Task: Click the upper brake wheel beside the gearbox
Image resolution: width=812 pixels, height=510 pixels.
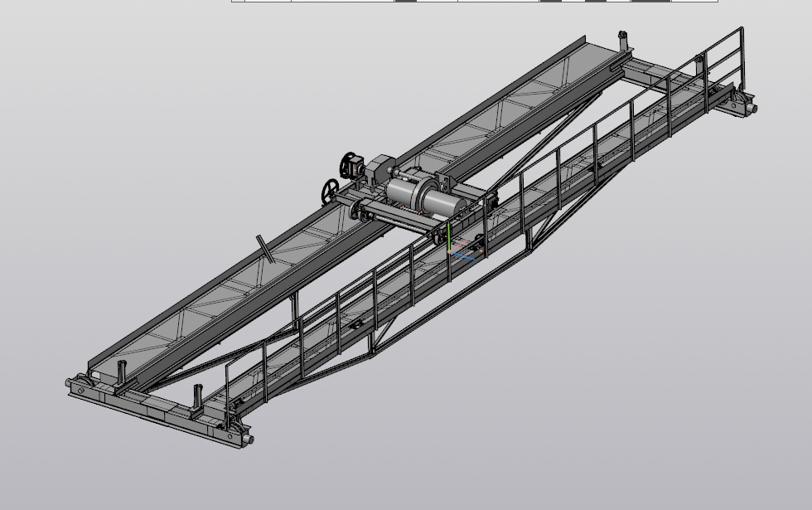Action: pos(349,165)
